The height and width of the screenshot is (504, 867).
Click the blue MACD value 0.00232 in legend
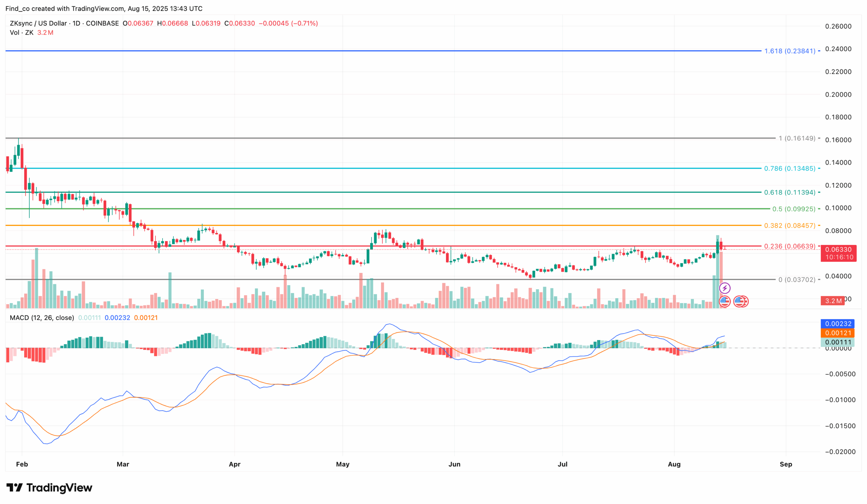pyautogui.click(x=117, y=318)
